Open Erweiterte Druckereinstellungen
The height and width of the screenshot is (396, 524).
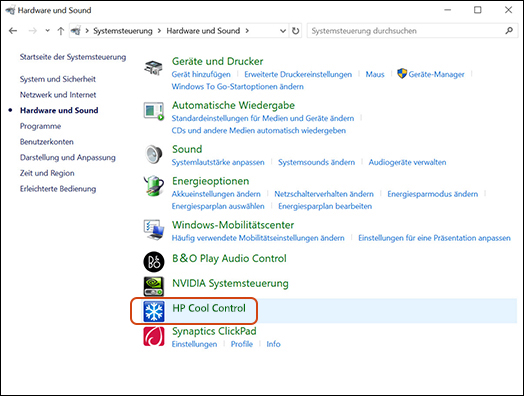[x=298, y=74]
